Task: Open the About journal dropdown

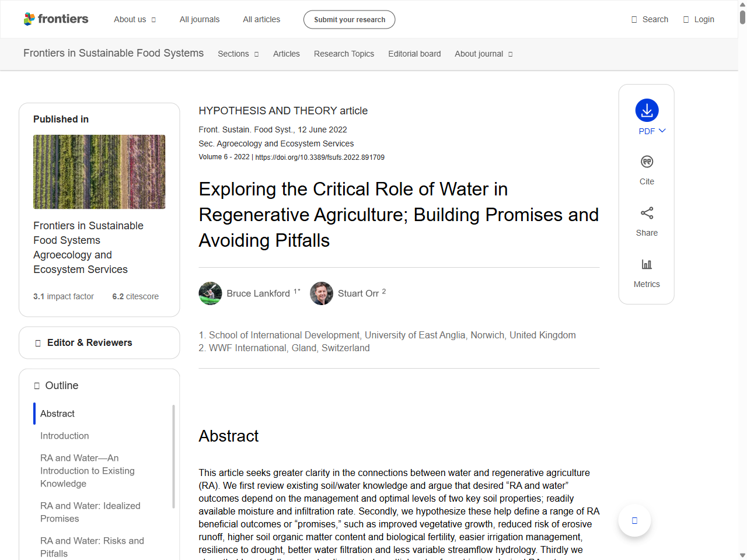Action: [483, 54]
